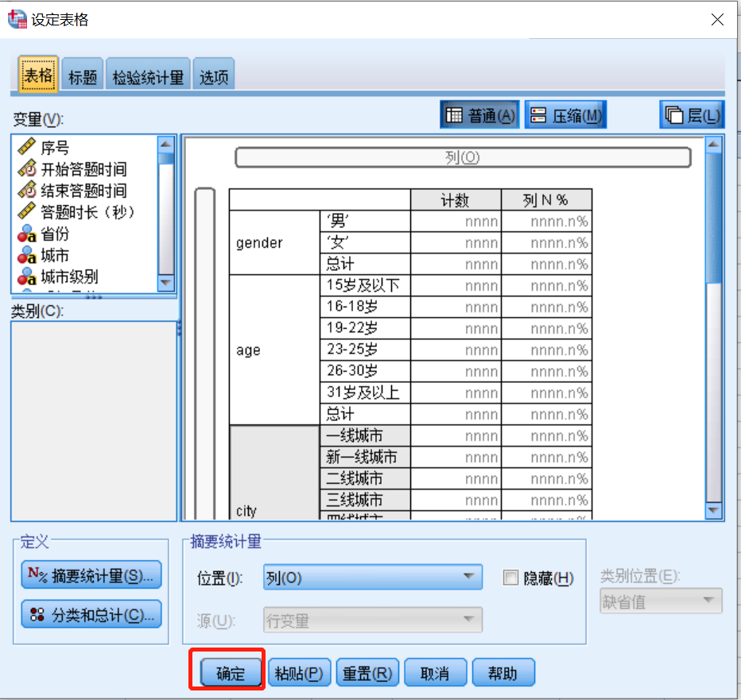Viewport: 741px width, 700px height.
Task: Click the variable list scroll-up arrow
Action: pyautogui.click(x=166, y=144)
